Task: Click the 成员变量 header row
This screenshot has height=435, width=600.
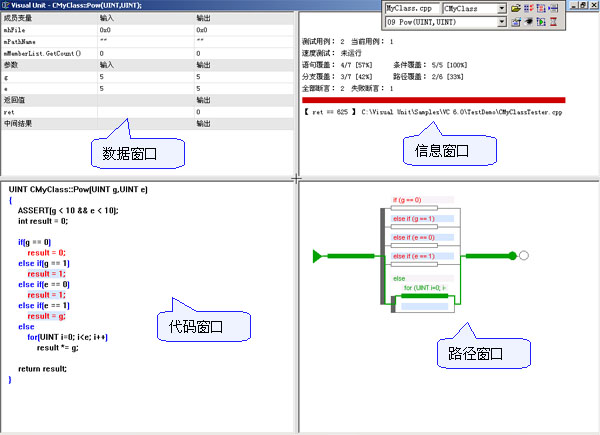Action: (x=147, y=18)
